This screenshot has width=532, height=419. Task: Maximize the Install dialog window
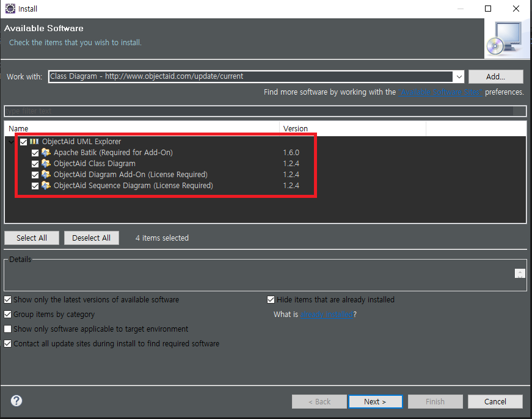point(488,9)
